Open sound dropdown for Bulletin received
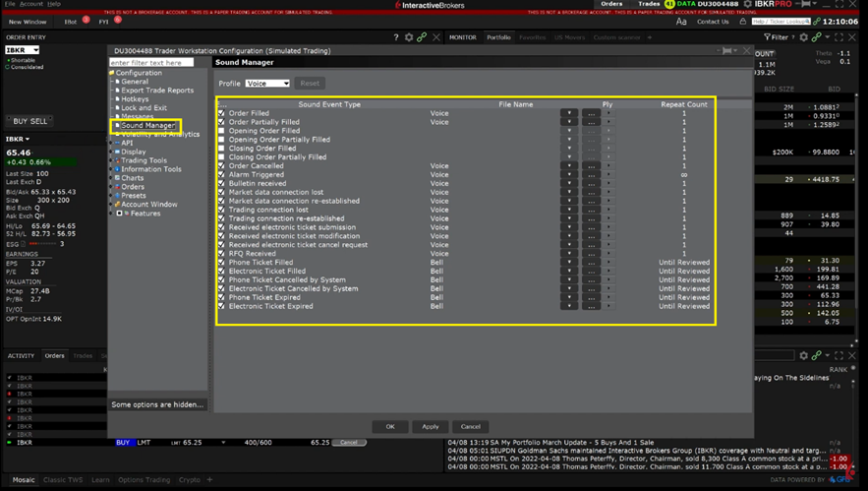Screen dimensions: 868x491 tap(568, 184)
